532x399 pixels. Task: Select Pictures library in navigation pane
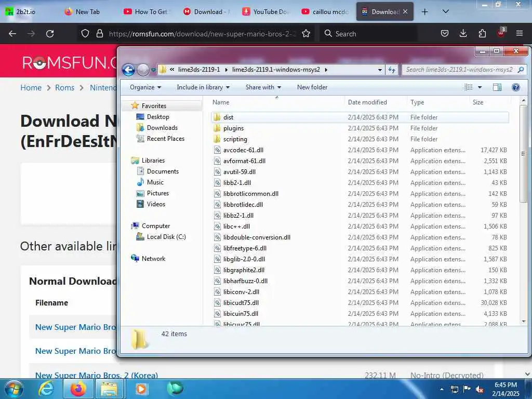158,193
